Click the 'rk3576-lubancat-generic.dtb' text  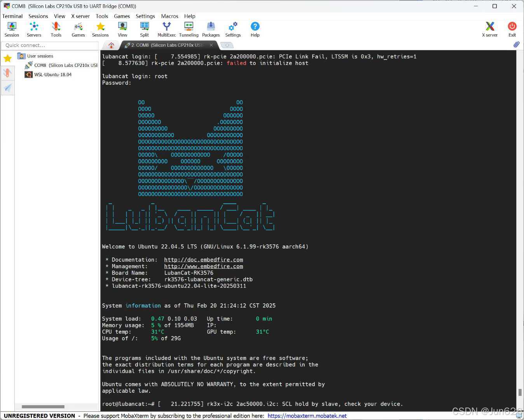click(208, 279)
